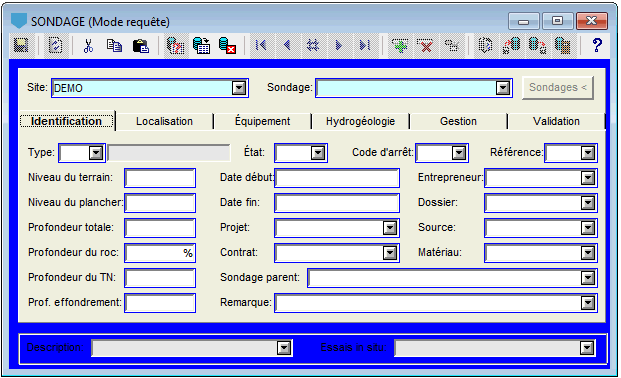Open help with the question mark icon
Image resolution: width=621 pixels, height=378 pixels.
[597, 46]
